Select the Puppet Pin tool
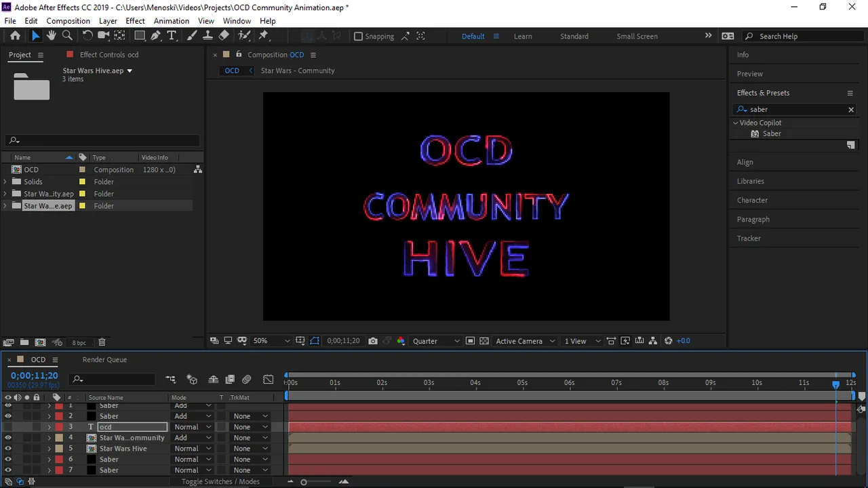 coord(264,36)
